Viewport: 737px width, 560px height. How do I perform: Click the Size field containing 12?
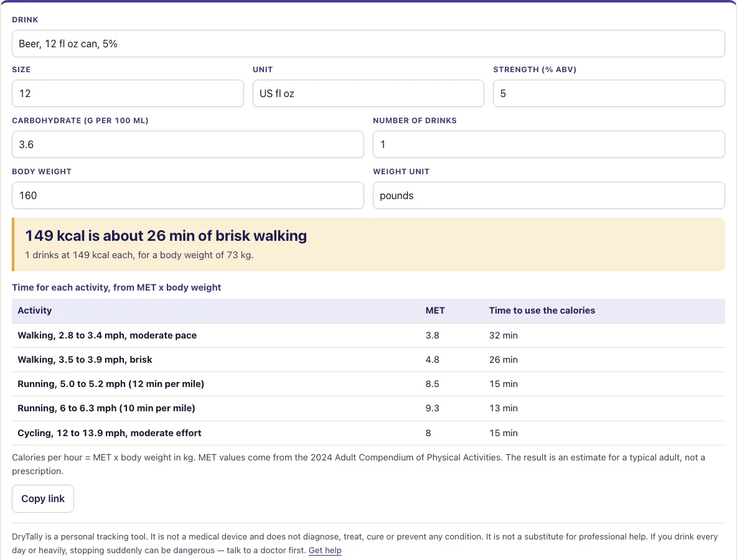tap(128, 93)
